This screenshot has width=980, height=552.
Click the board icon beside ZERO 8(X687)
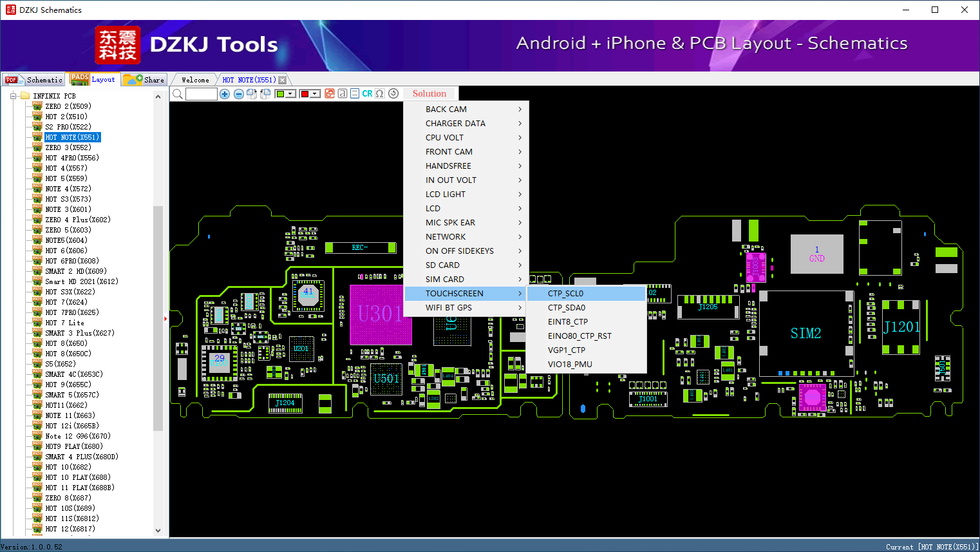37,498
